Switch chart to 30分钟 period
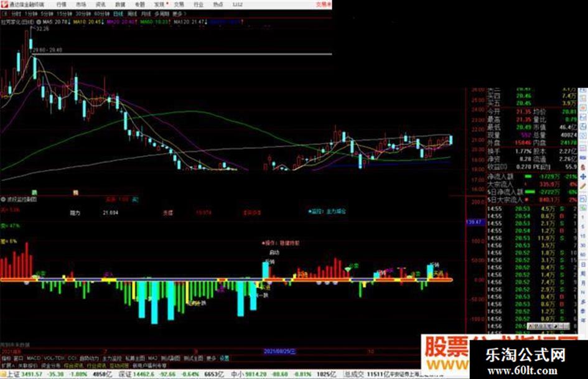The image size is (588, 379). coord(83,14)
